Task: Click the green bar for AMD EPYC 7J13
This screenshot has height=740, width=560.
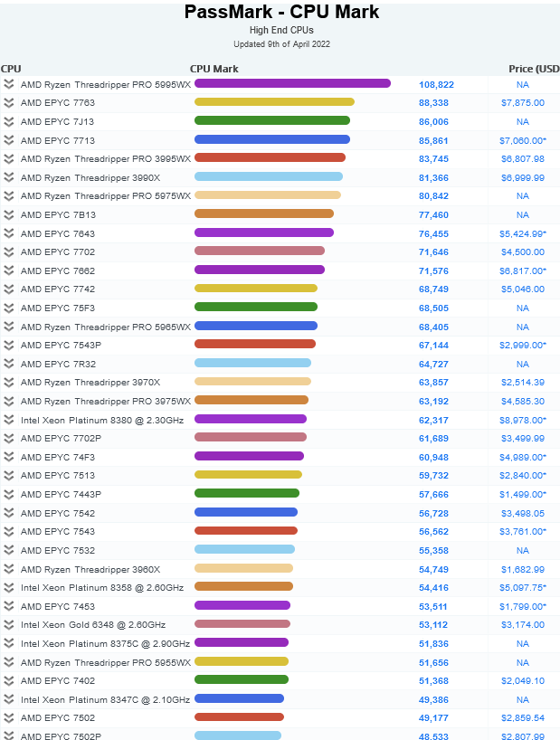Action: pos(271,120)
